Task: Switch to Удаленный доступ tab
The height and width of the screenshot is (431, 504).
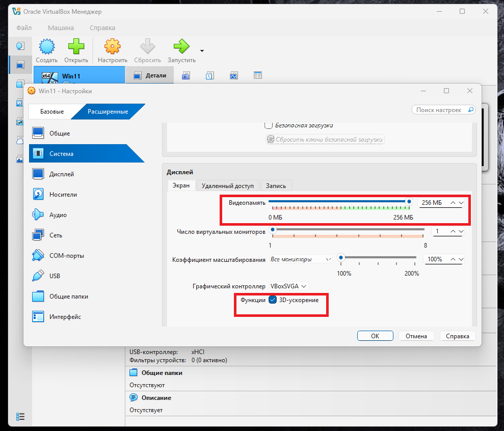Action: tap(228, 186)
